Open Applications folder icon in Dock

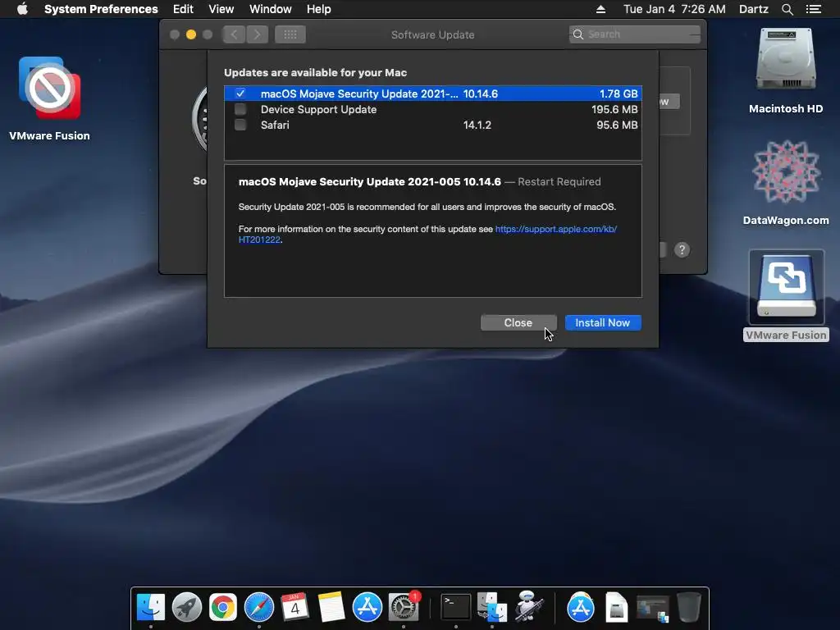pos(581,607)
